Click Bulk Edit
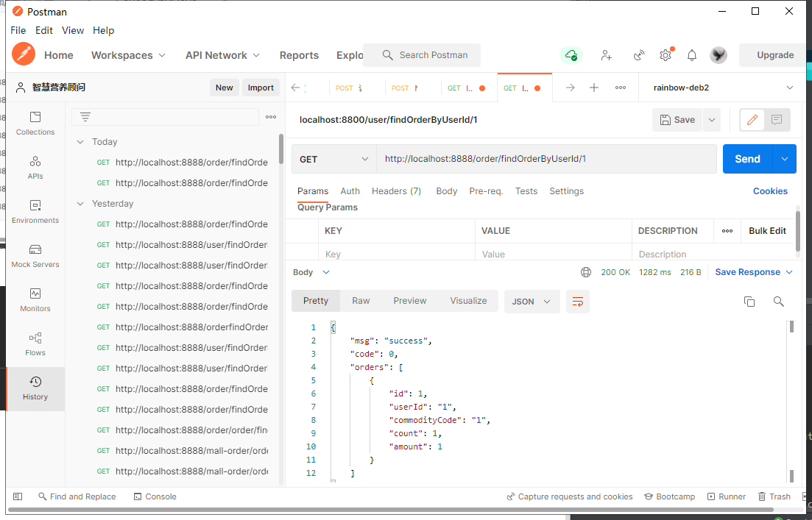 767,231
